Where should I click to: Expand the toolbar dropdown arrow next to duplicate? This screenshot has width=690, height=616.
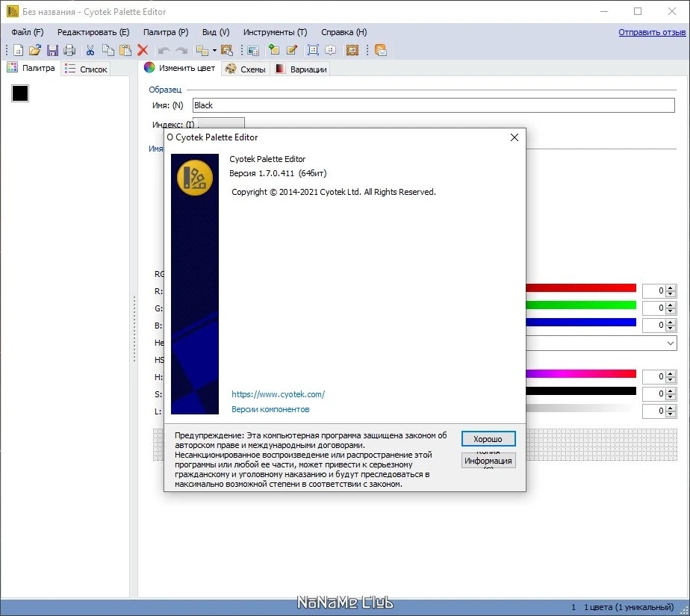[x=214, y=50]
